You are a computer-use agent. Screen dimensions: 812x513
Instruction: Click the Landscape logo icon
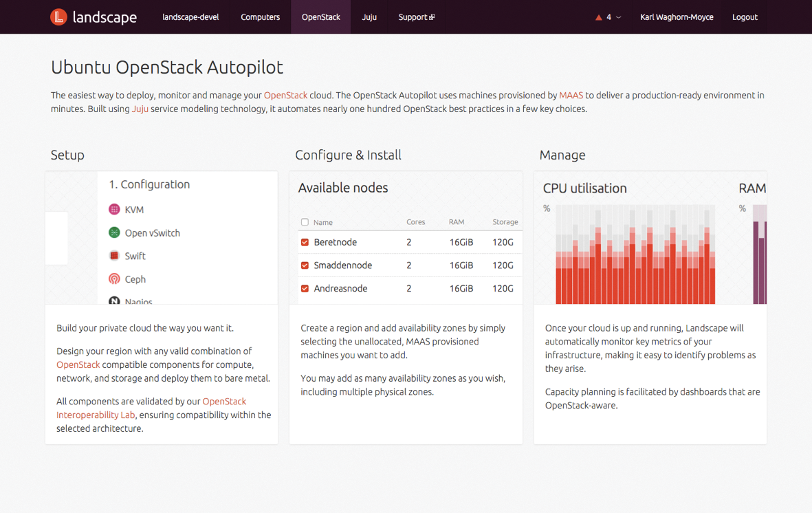pos(58,17)
